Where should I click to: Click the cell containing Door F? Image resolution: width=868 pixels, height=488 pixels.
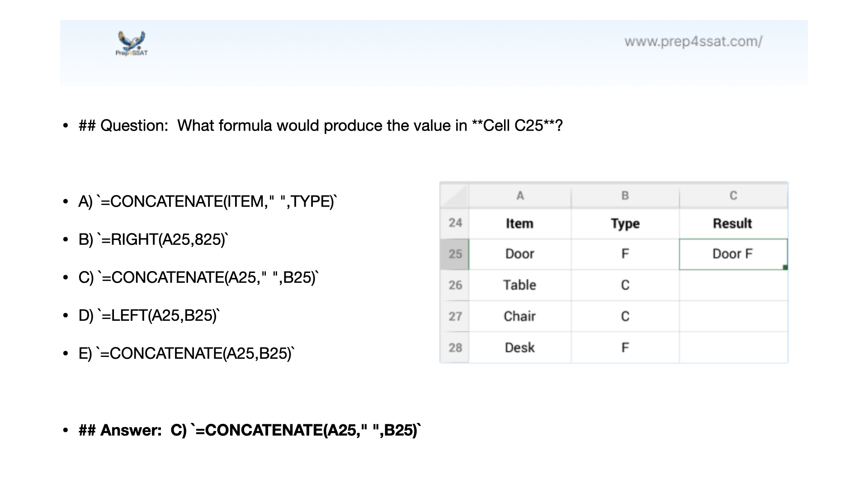pyautogui.click(x=732, y=254)
